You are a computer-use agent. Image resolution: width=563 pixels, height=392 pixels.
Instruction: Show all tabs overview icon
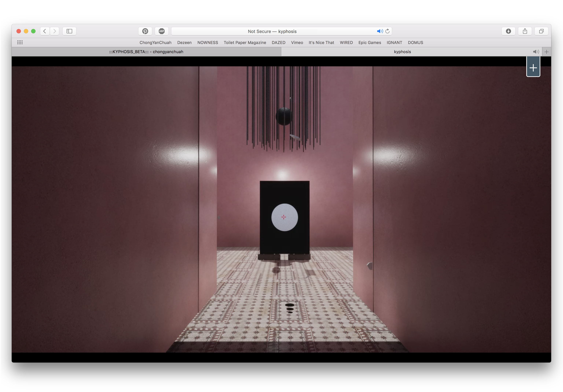(x=541, y=31)
